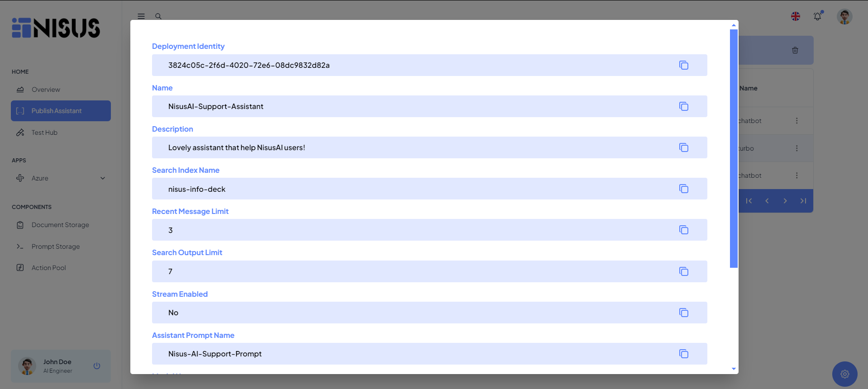
Task: Open the Overview page
Action: 61,90
